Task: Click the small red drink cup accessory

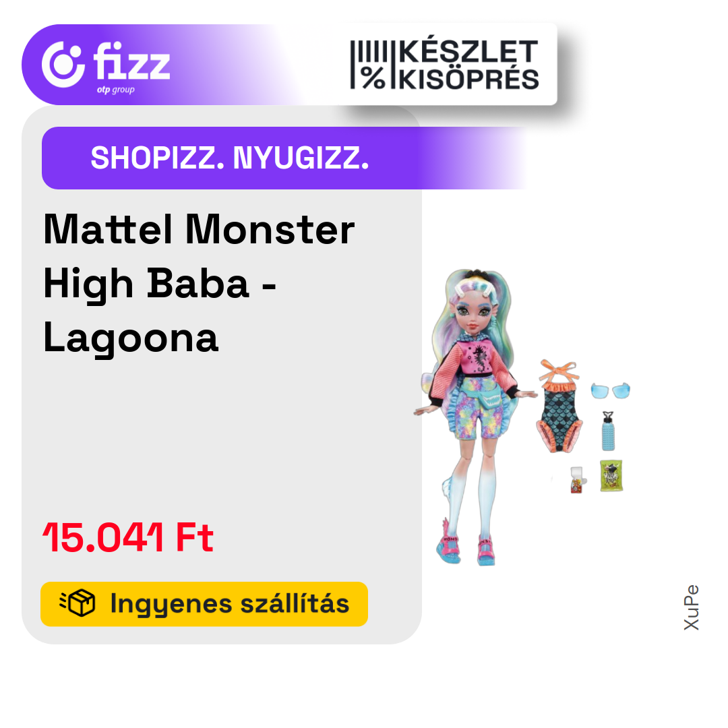Action: pyautogui.click(x=578, y=480)
